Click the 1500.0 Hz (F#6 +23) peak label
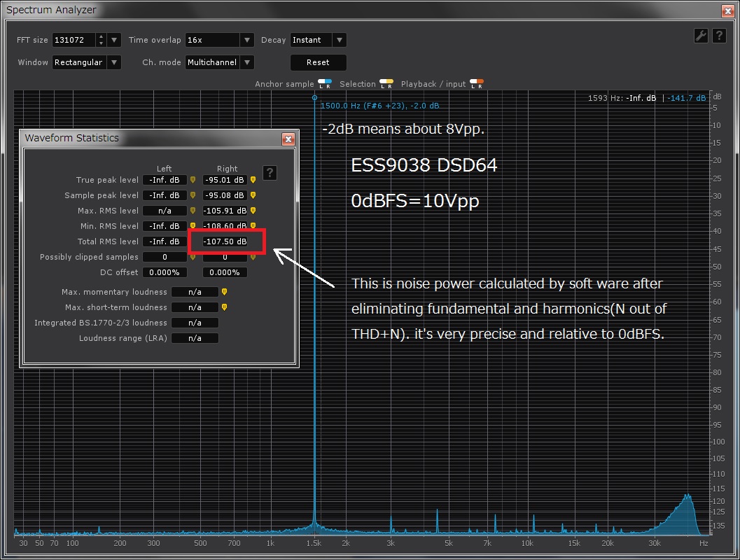 [380, 106]
